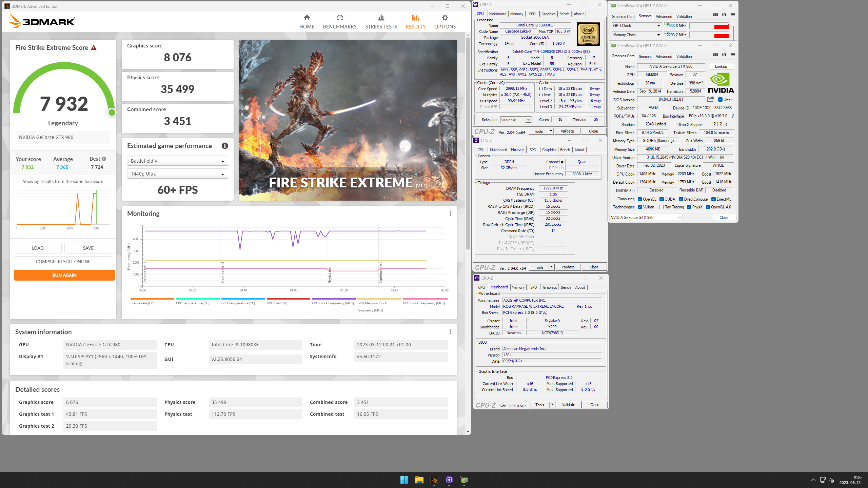Click the Estimated game performance info icon
Viewport: 868px width, 488px height.
(225, 146)
